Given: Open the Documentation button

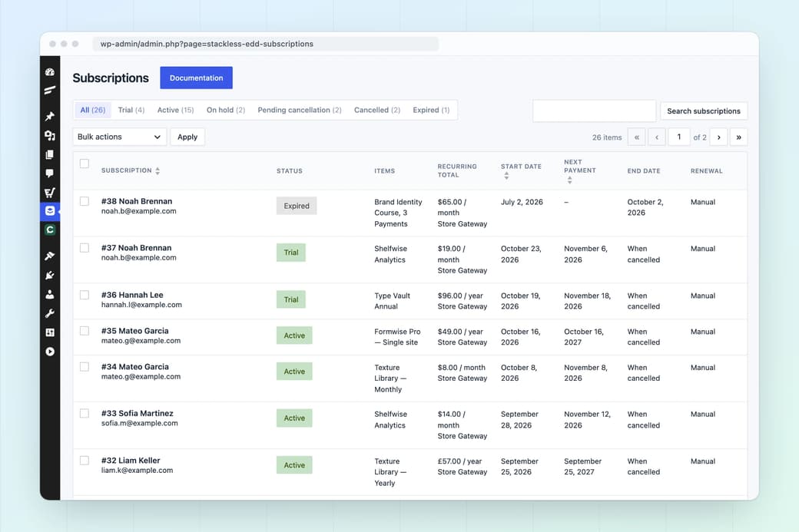Looking at the screenshot, I should (196, 78).
